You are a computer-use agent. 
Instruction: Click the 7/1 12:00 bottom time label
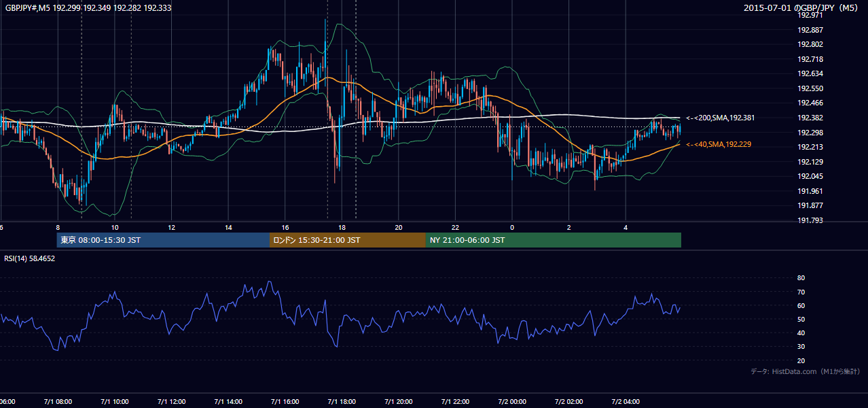pyautogui.click(x=171, y=402)
